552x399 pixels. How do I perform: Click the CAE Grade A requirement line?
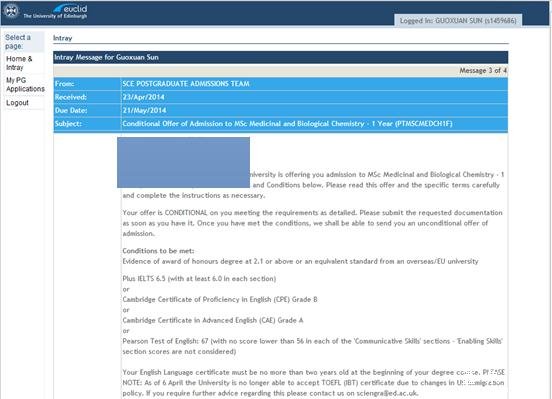pyautogui.click(x=213, y=320)
